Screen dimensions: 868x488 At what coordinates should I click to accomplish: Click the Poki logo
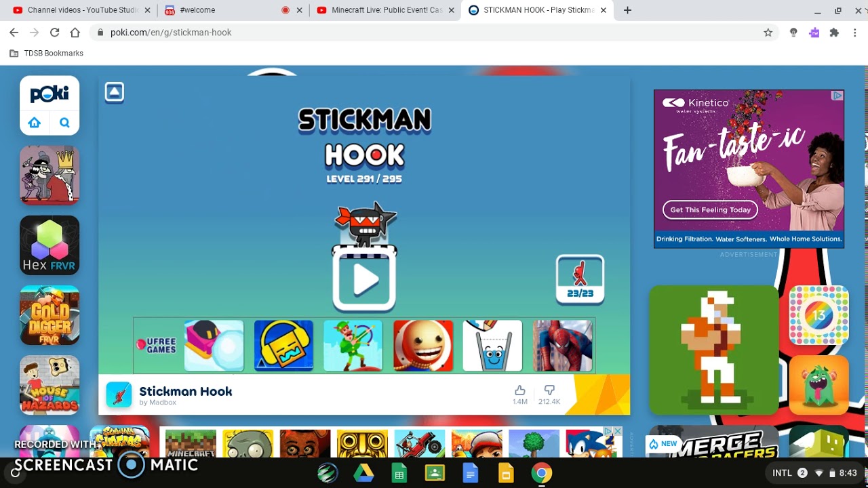click(50, 94)
